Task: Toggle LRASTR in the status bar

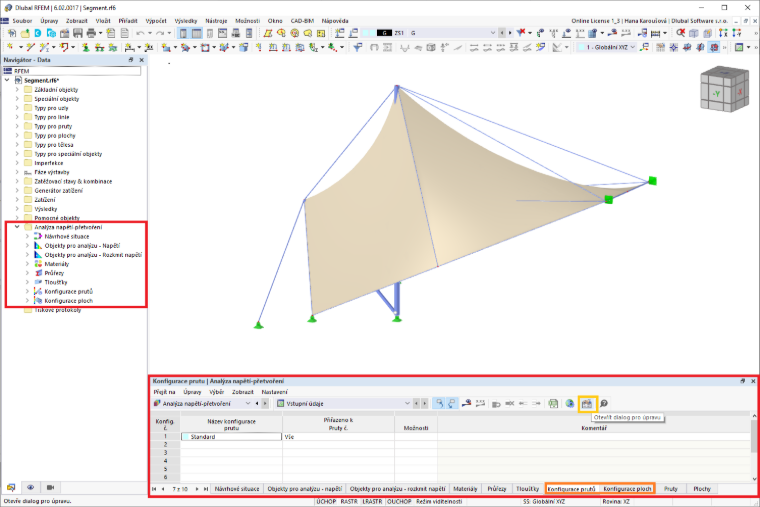Action: 372,502
